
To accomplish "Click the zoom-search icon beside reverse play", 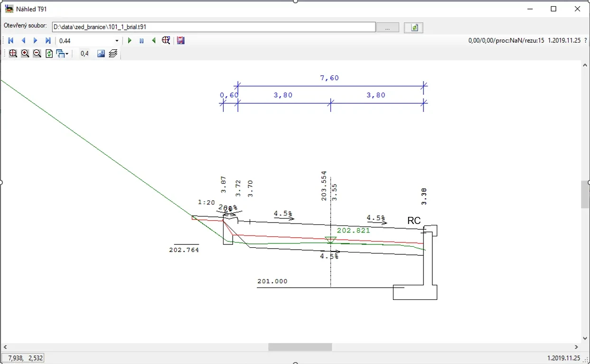I will [x=166, y=41].
